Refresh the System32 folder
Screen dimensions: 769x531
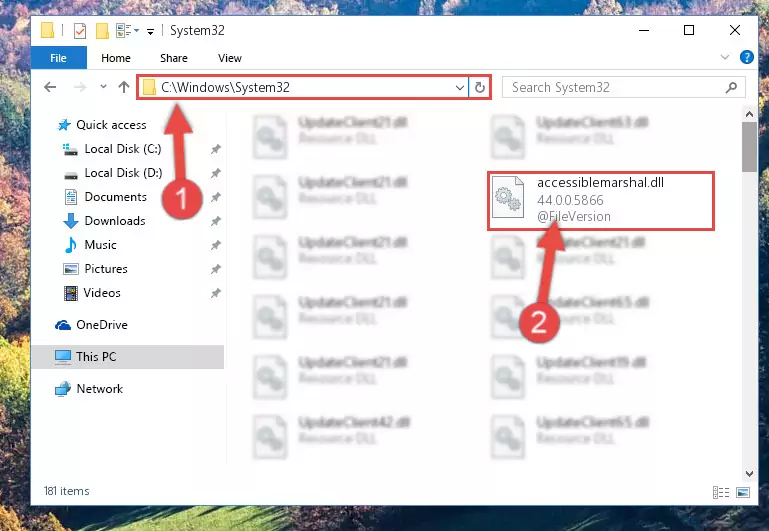click(x=480, y=88)
